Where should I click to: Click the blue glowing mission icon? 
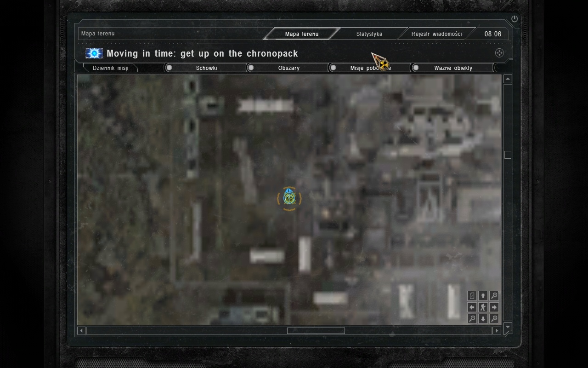94,53
